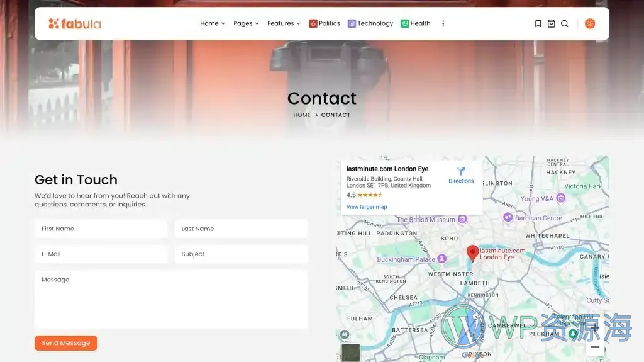Click the Directions icon on map card
This screenshot has width=644, height=362.
click(x=461, y=171)
